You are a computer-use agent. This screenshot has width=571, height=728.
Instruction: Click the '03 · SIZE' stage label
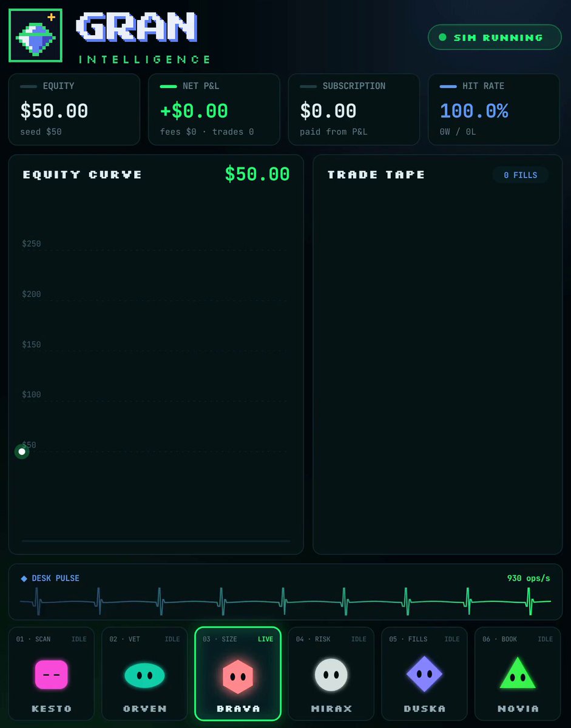[x=220, y=639]
